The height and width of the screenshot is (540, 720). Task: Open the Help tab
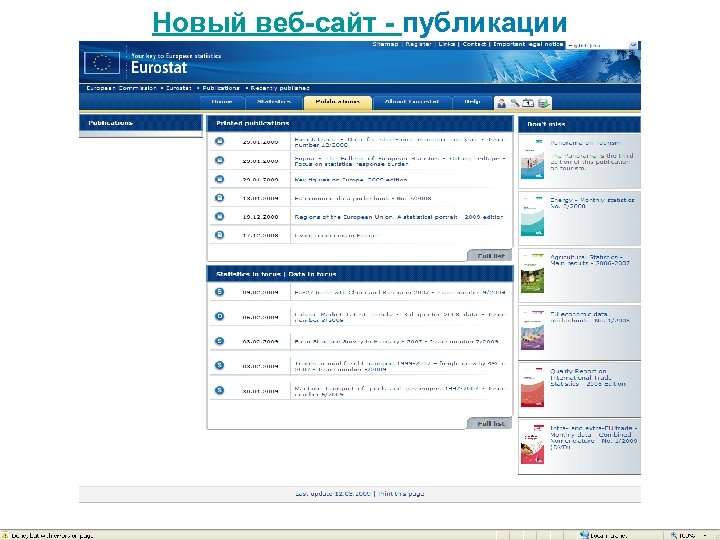pyautogui.click(x=472, y=102)
